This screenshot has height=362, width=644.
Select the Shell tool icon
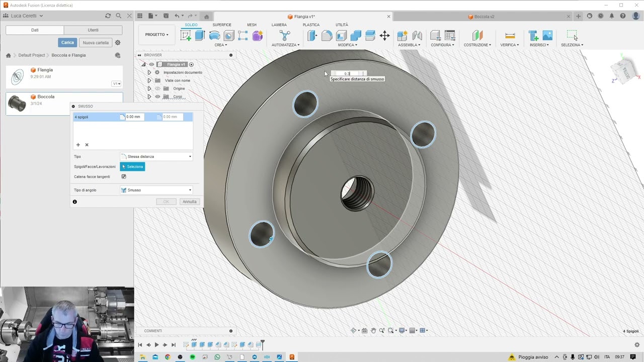[341, 35]
